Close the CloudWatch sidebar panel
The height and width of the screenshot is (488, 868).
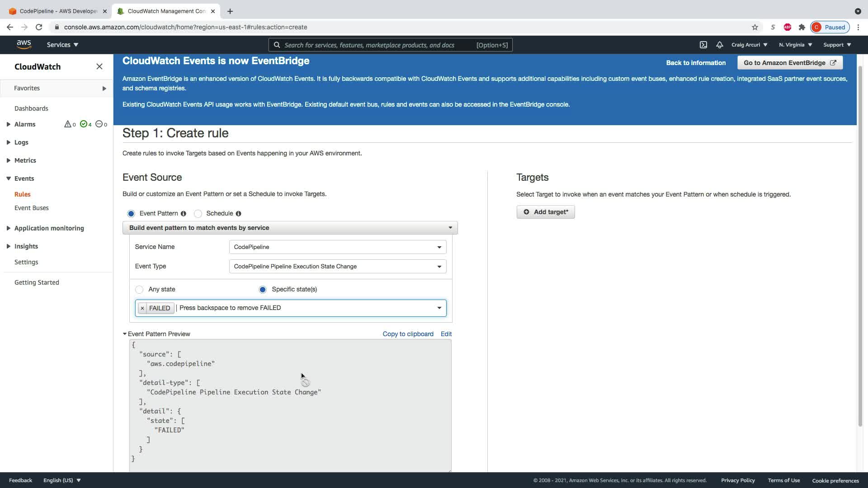(x=99, y=66)
